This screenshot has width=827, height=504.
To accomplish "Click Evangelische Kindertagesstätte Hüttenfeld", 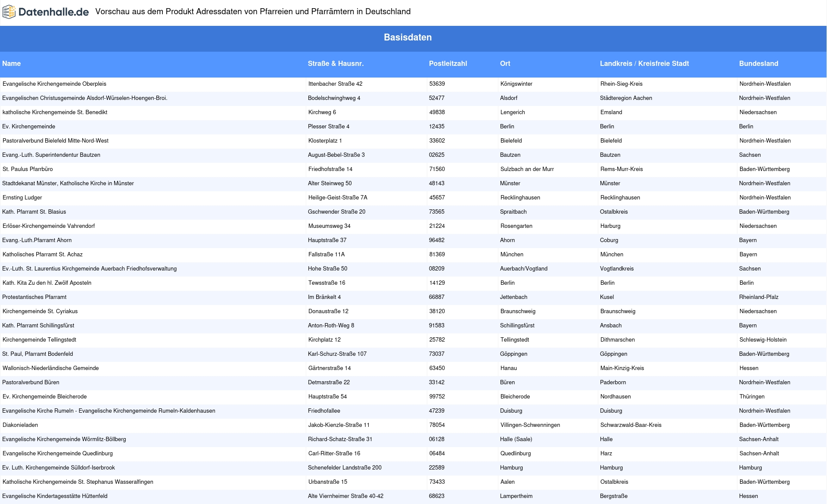I will [55, 496].
